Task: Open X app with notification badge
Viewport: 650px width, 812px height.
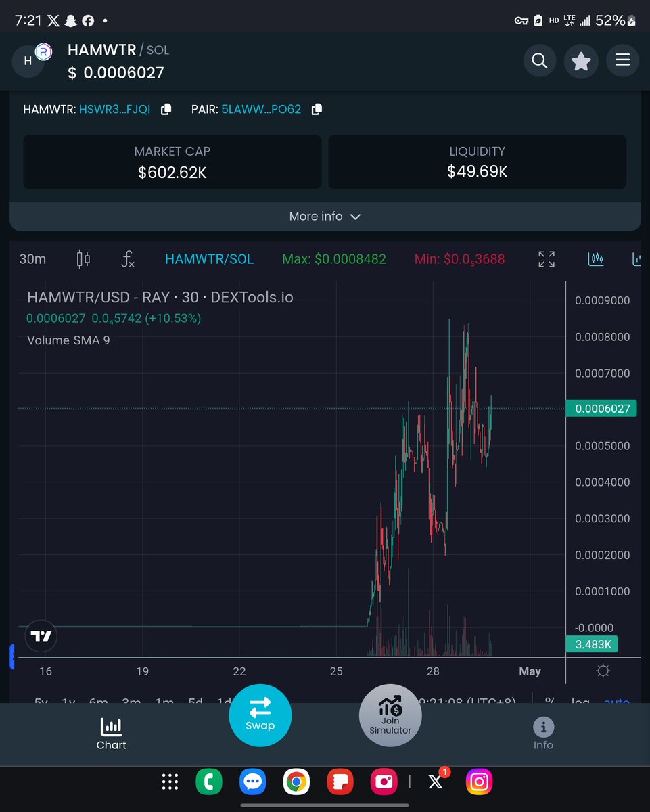Action: click(x=436, y=781)
